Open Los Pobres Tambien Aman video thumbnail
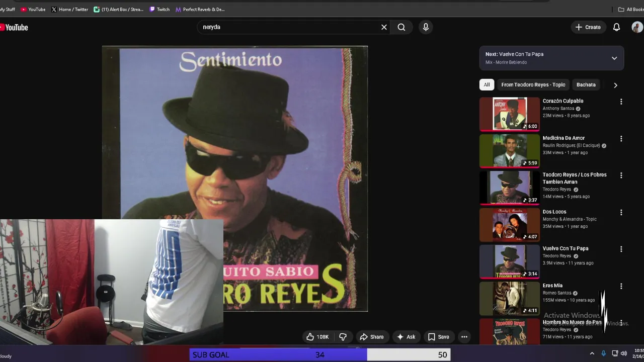The height and width of the screenshot is (362, 644). coord(510,188)
